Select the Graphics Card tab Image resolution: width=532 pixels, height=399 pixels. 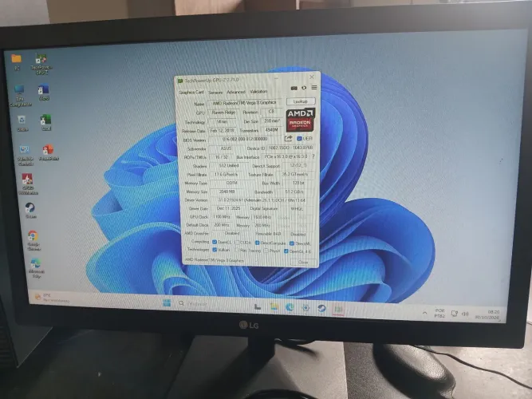[191, 92]
